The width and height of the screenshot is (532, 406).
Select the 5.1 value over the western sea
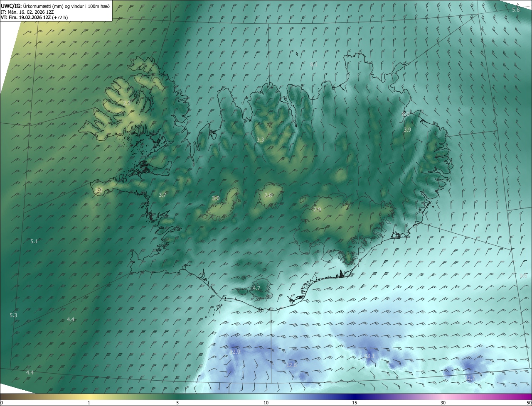pyautogui.click(x=34, y=241)
